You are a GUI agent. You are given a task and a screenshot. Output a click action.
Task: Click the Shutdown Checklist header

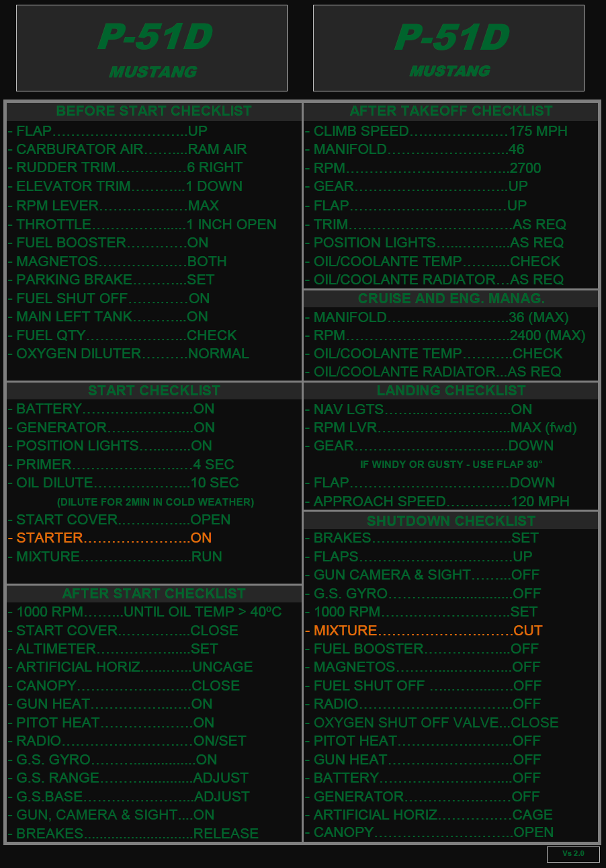451,521
